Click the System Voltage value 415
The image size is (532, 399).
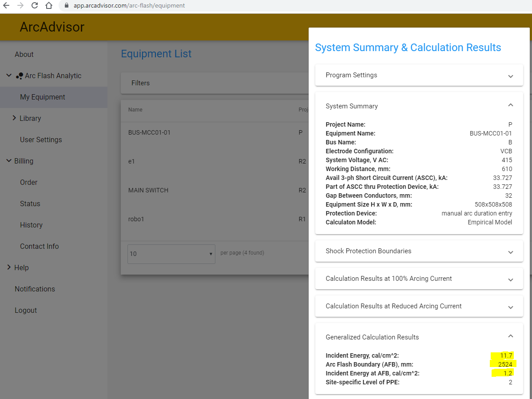coord(507,160)
